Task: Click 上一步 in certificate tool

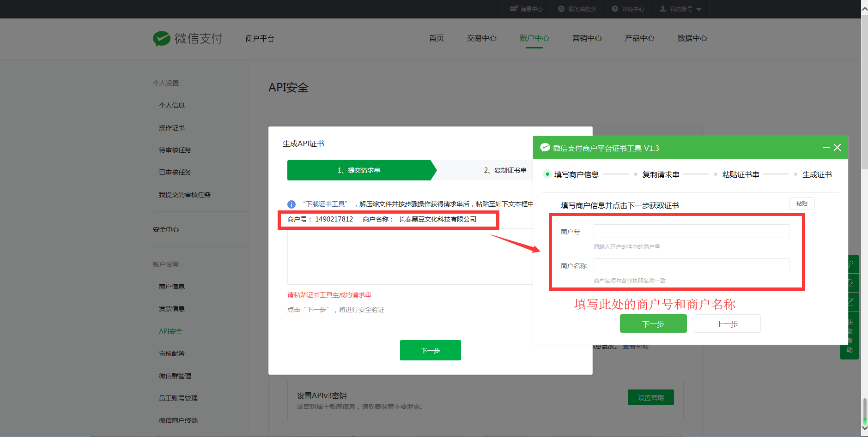Action: (x=727, y=323)
